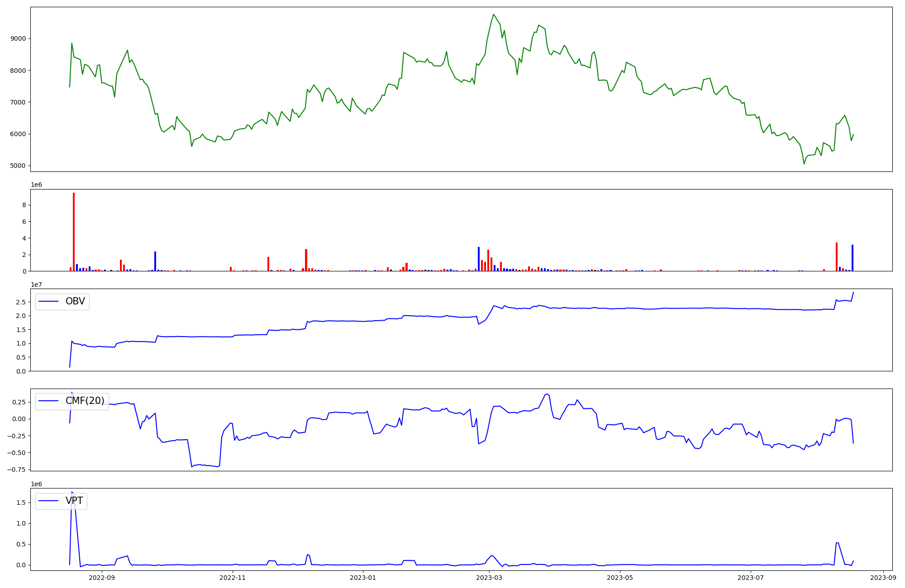Click the tallest red volume bar
Viewport: 905px width, 588px height.
[74, 232]
